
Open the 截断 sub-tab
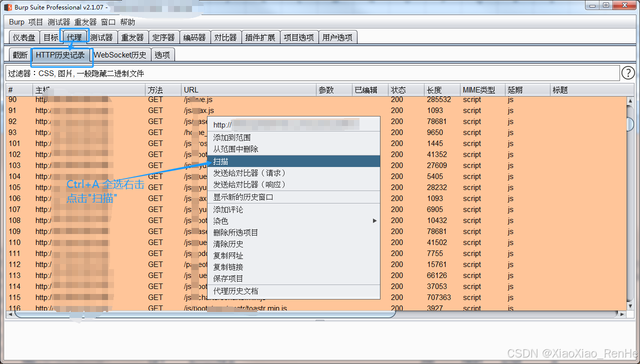[20, 55]
